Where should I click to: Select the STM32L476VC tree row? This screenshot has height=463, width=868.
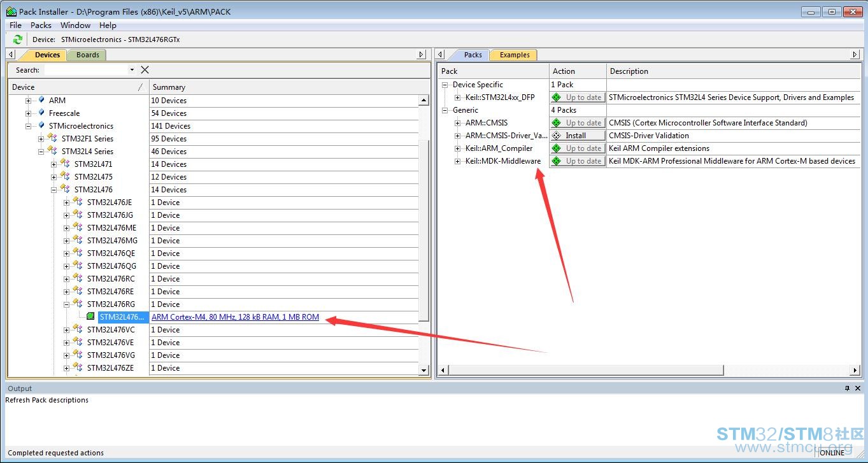pyautogui.click(x=111, y=330)
